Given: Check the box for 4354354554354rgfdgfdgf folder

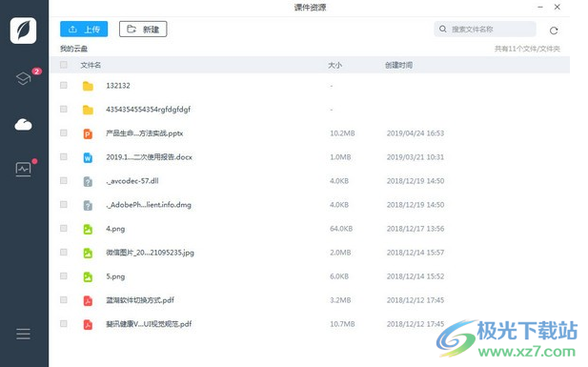Looking at the screenshot, I should pyautogui.click(x=64, y=109).
